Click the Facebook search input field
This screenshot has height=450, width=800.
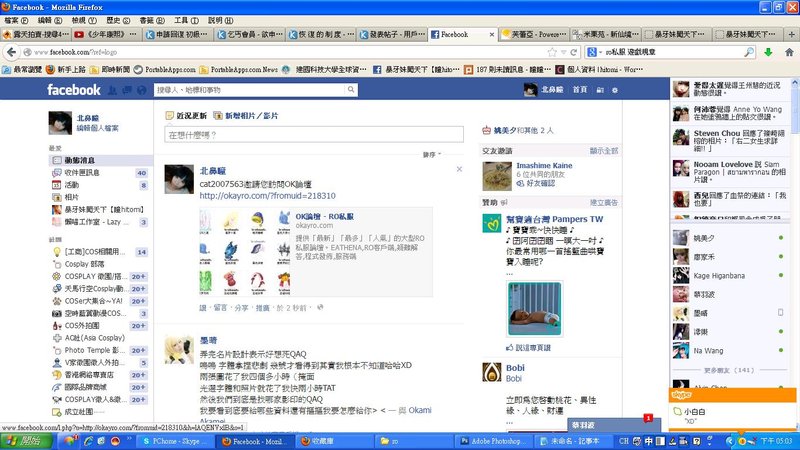click(250, 90)
